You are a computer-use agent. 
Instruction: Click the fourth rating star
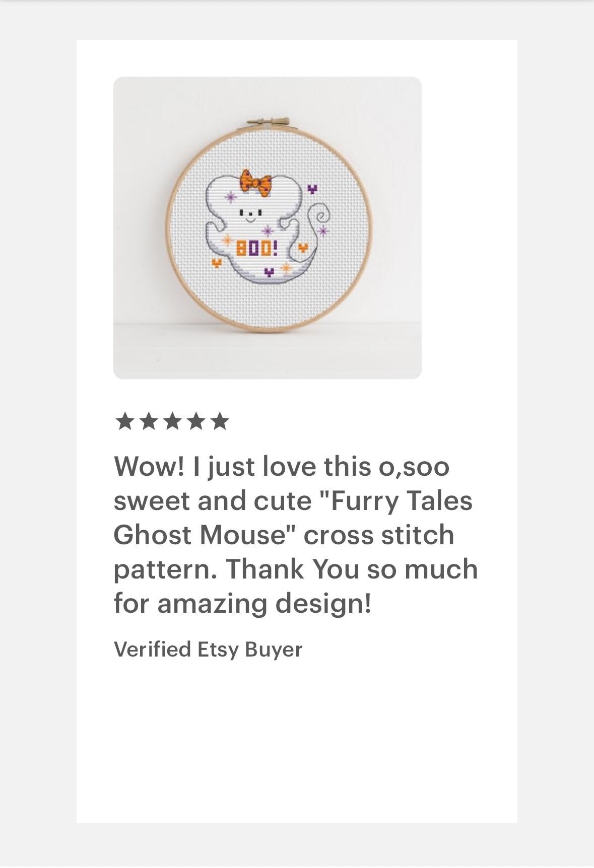[196, 421]
